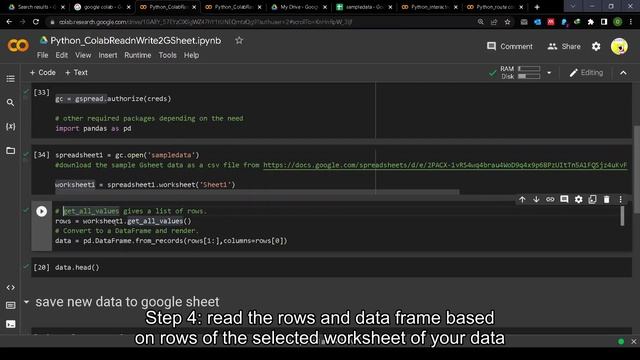Move cell down with arrow icon

(x=536, y=199)
